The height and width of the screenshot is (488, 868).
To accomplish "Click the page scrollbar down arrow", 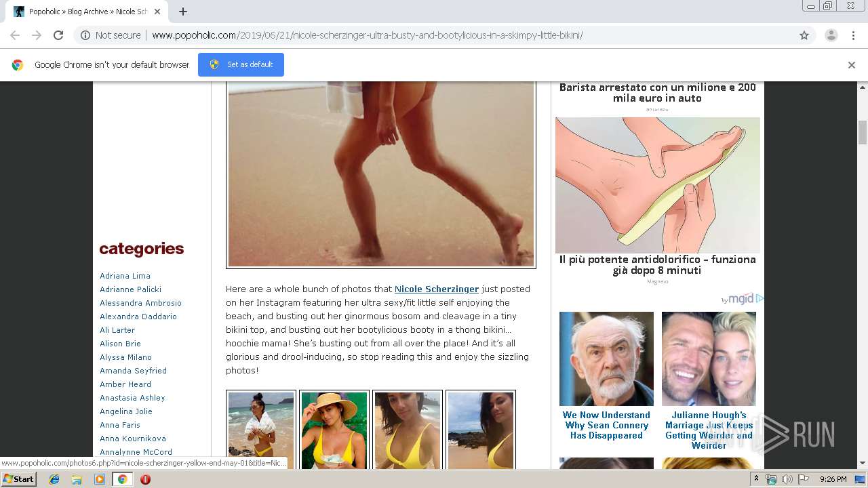I will coord(863,464).
